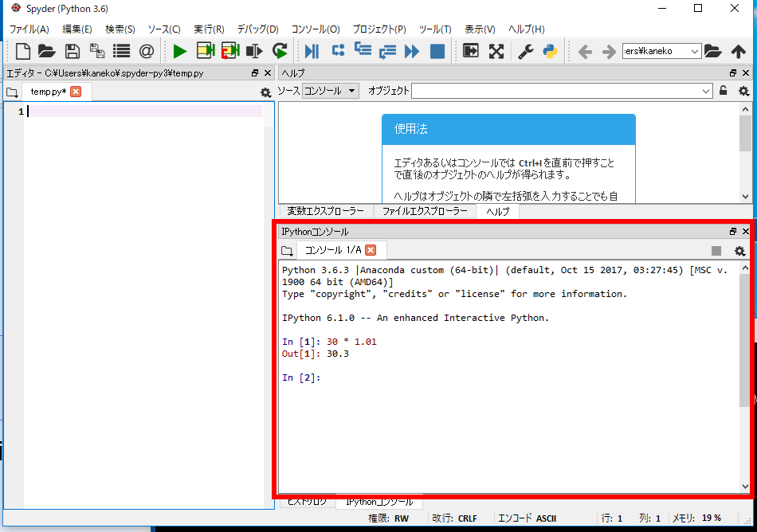The image size is (757, 532).
Task: Click the Step into debugger icon
Action: [363, 49]
